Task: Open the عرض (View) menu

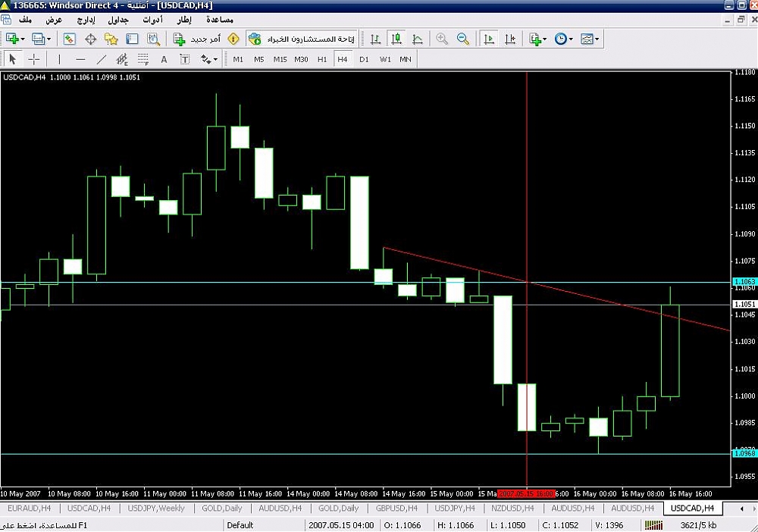Action: [54, 20]
